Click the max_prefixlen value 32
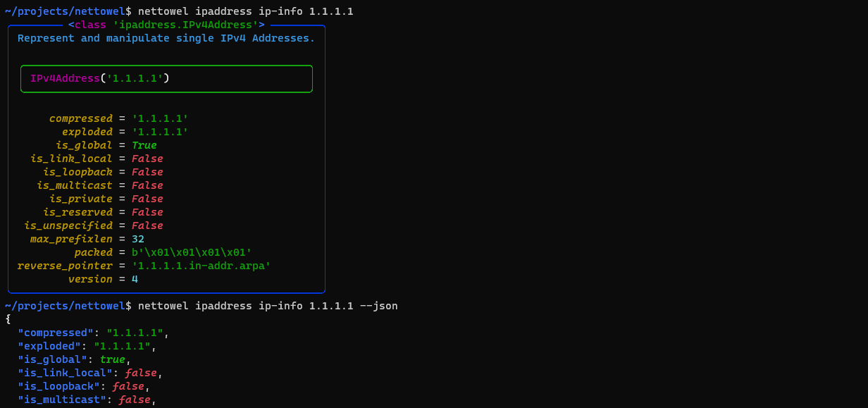Viewport: 868px width, 408px height. pyautogui.click(x=137, y=238)
